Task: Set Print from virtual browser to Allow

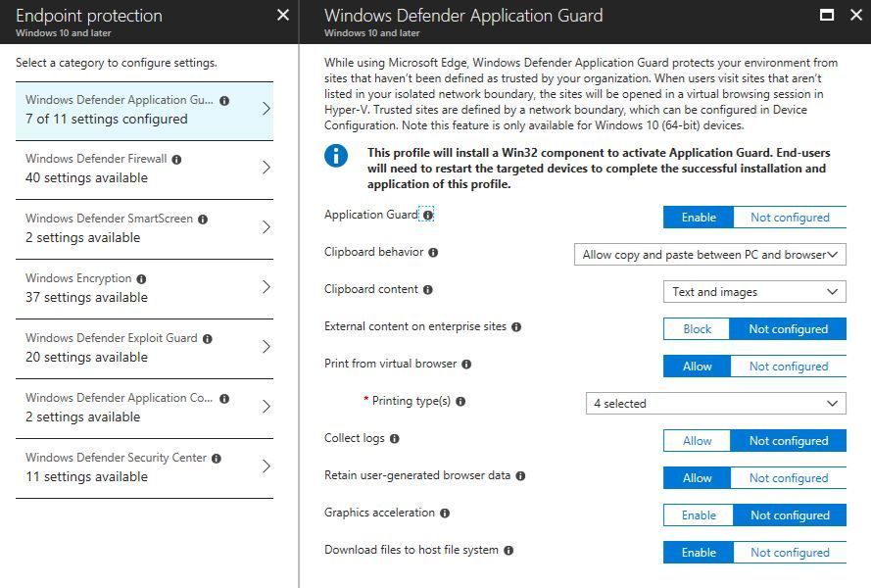Action: 697,367
